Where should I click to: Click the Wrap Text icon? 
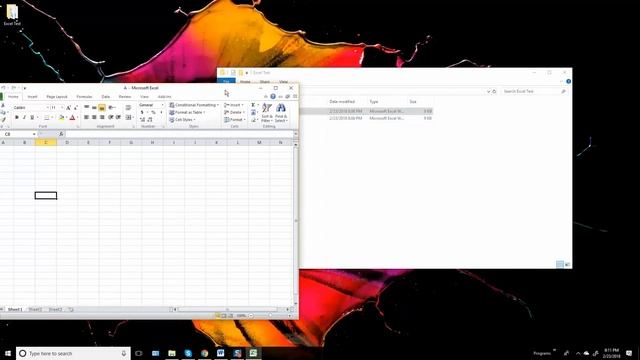(x=128, y=108)
